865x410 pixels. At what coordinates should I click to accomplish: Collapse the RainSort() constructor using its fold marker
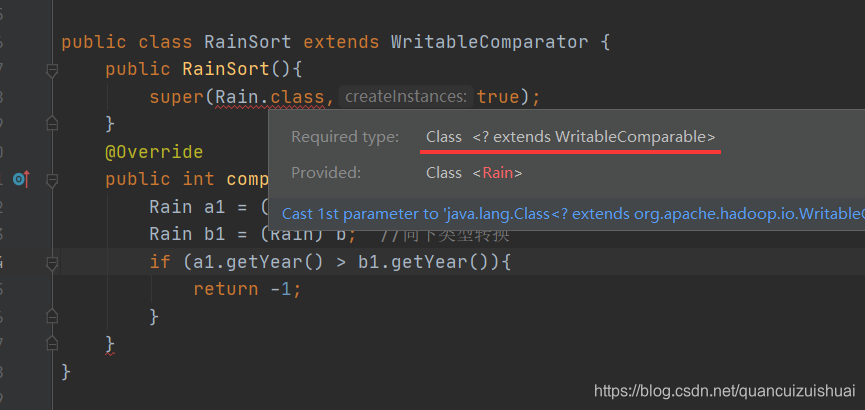52,70
